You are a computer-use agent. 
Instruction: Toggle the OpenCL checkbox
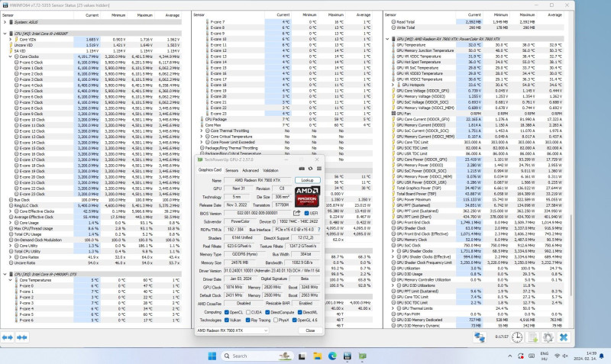tap(226, 312)
